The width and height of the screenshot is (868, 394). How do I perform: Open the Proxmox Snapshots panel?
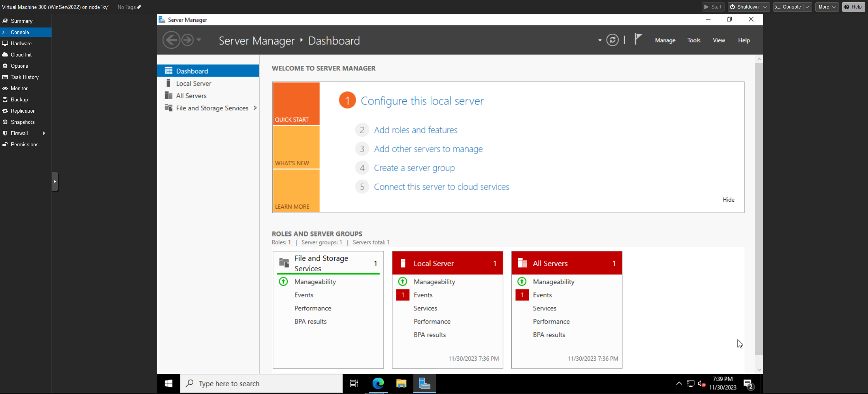click(x=26, y=122)
